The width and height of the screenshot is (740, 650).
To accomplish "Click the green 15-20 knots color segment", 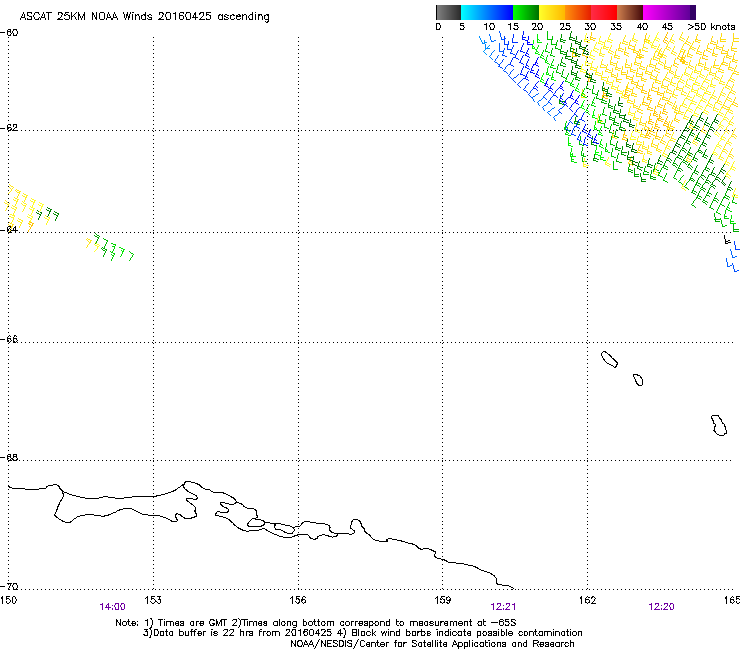I will 526,12.
